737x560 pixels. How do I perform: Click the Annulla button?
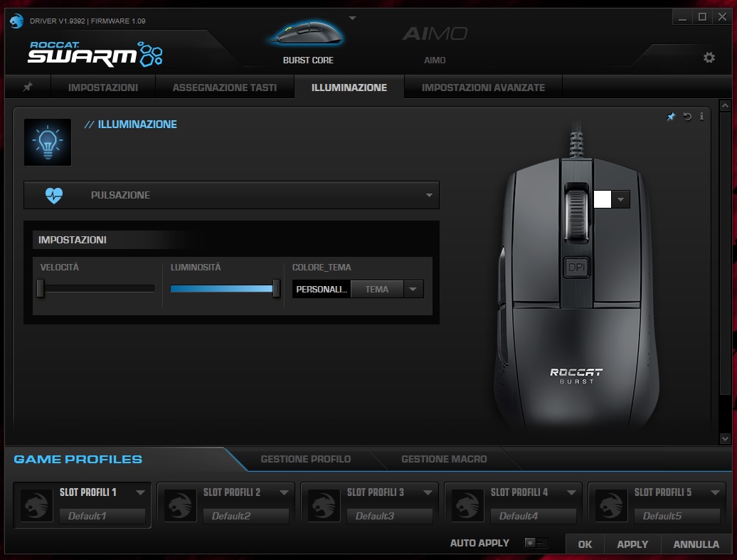pyautogui.click(x=696, y=544)
